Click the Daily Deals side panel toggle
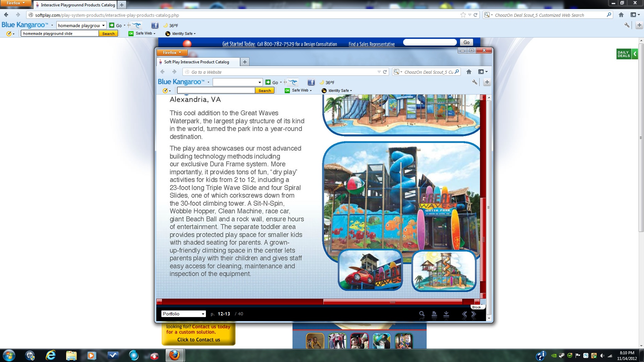 634,54
